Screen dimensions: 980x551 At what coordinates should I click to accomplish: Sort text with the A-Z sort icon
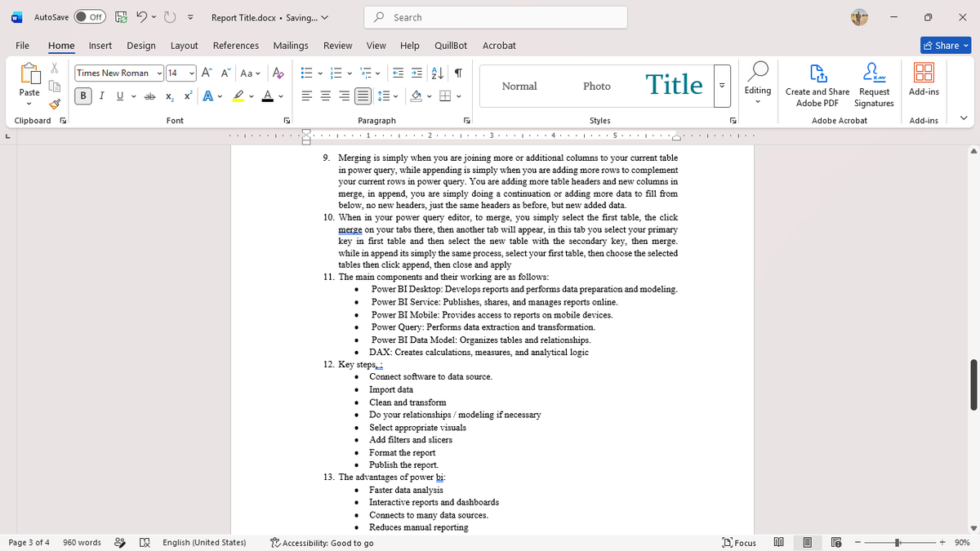(x=437, y=73)
